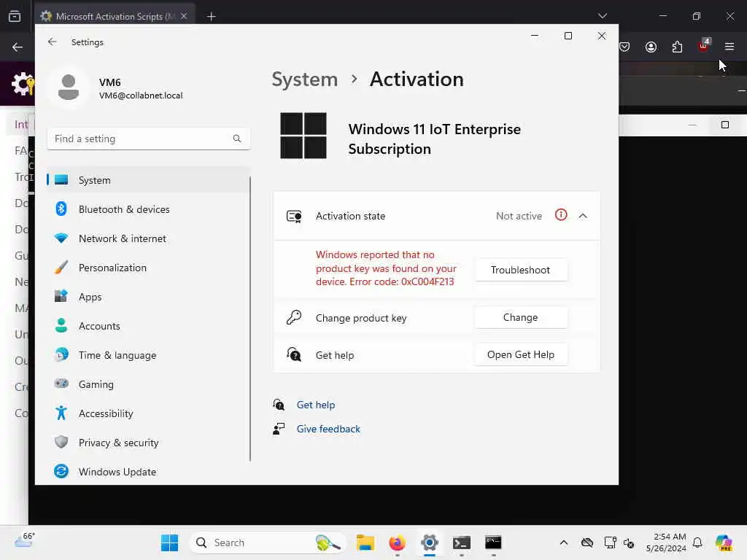Click the System breadcrumb link
The width and height of the screenshot is (747, 560).
304,79
